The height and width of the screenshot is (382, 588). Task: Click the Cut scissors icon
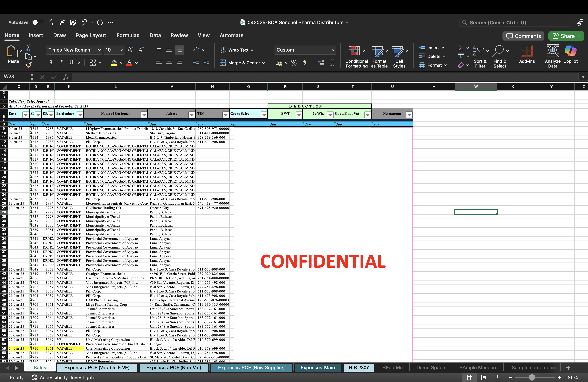pyautogui.click(x=28, y=48)
